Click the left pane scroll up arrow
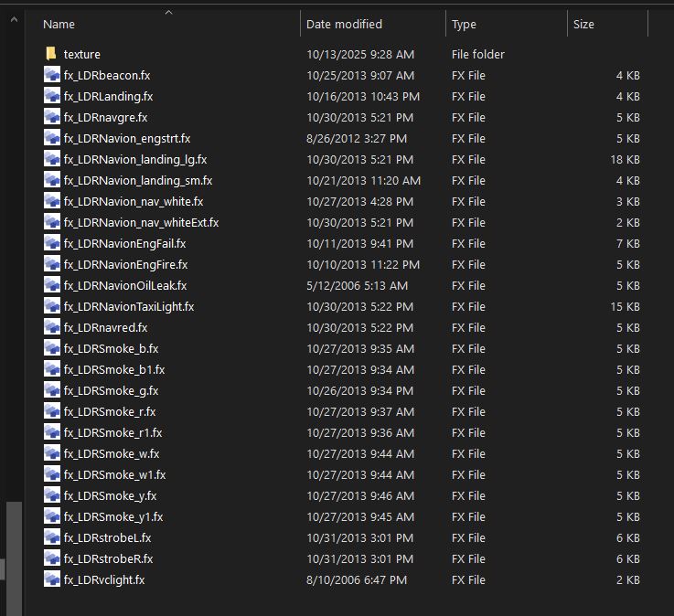Screen dimensions: 674x616 pos(14,19)
